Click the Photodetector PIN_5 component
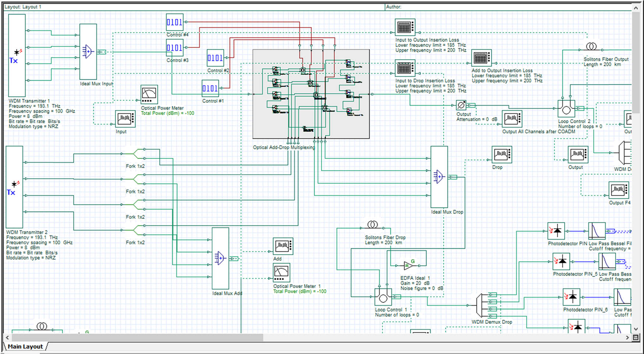 point(561,261)
